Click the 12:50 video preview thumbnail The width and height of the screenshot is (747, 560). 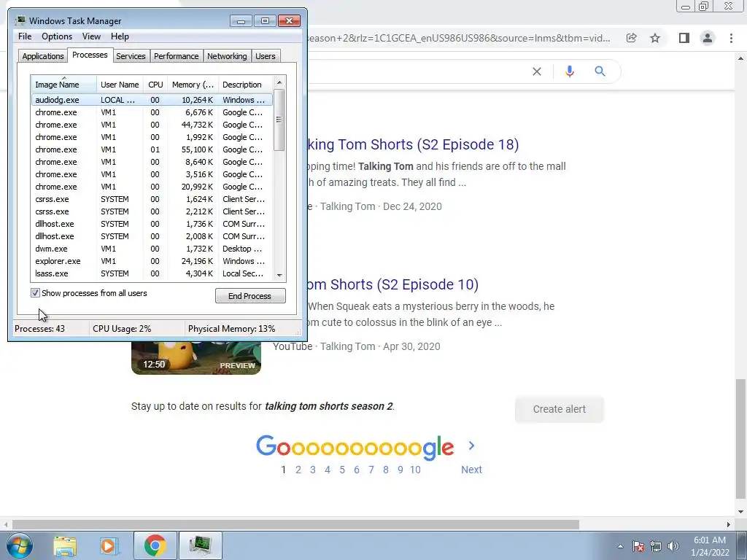pyautogui.click(x=196, y=357)
